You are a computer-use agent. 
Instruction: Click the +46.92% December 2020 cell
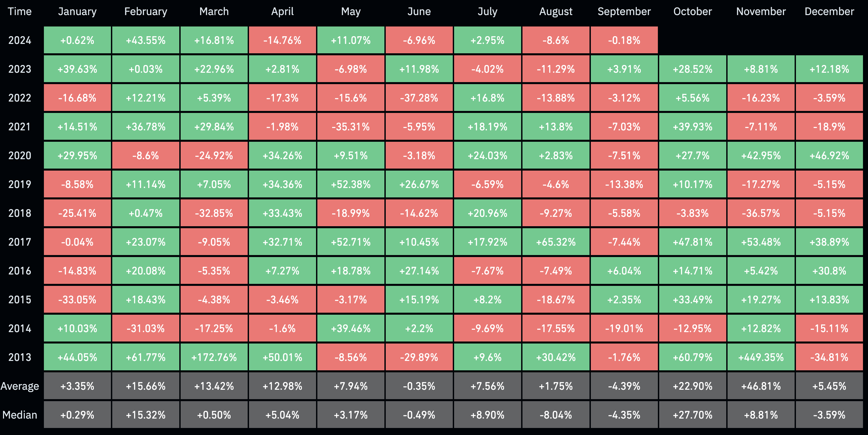click(x=829, y=155)
